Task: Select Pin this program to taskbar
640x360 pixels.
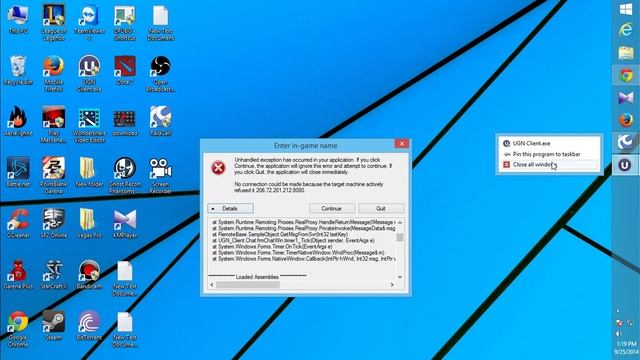Action: click(x=549, y=154)
